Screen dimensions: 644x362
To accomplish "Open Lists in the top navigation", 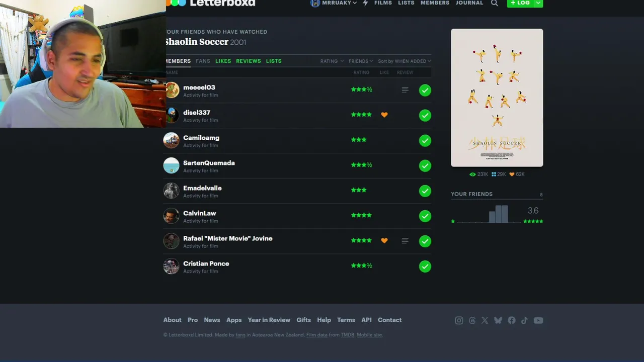I will [x=406, y=3].
